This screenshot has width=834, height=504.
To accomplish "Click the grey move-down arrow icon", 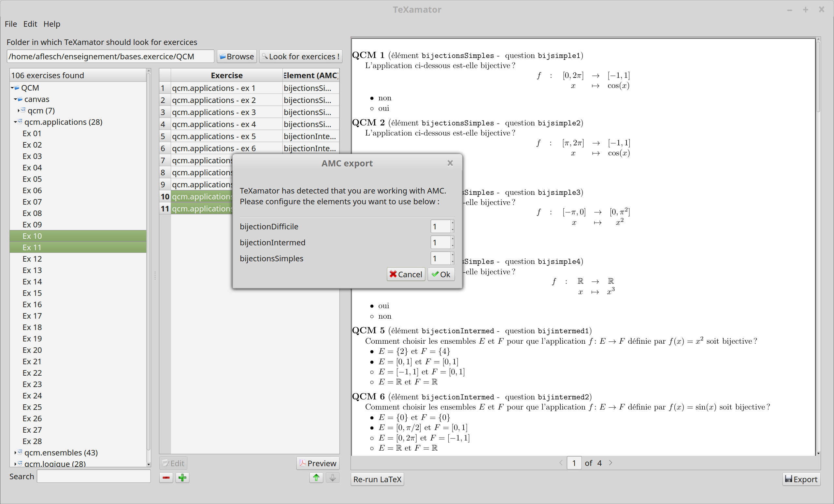I will (332, 478).
